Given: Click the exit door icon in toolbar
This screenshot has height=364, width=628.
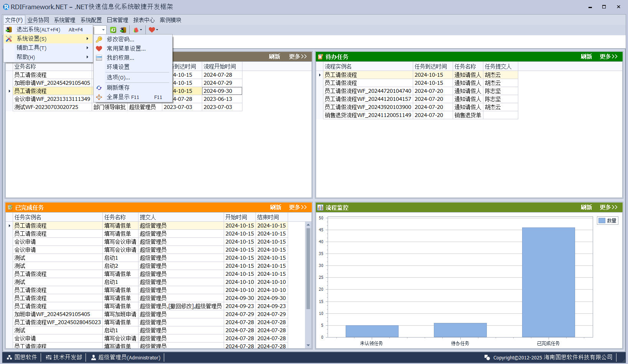Looking at the screenshot, I should click(x=123, y=30).
